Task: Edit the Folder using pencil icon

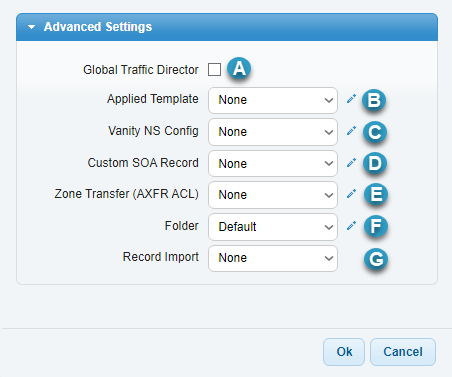Action: tap(351, 226)
